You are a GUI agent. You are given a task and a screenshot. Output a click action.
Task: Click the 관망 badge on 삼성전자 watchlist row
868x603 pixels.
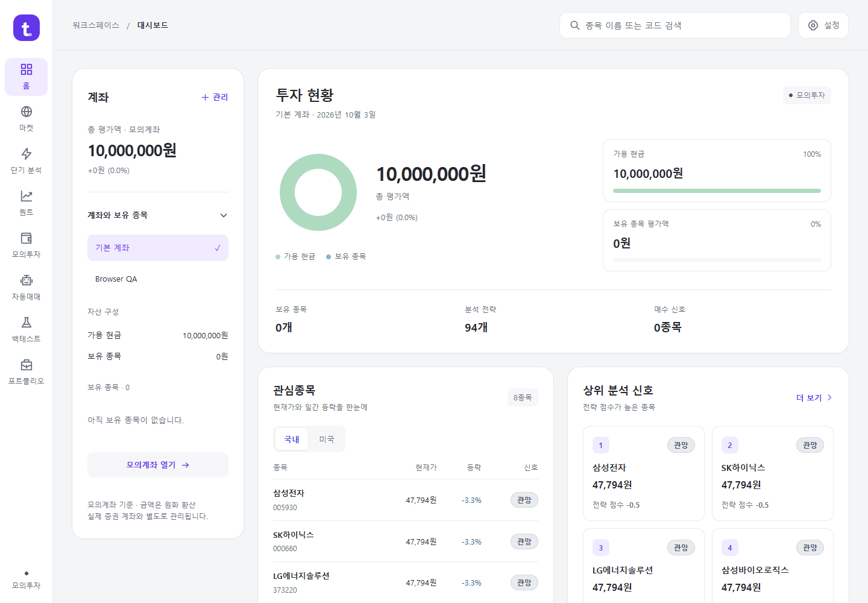pyautogui.click(x=524, y=500)
